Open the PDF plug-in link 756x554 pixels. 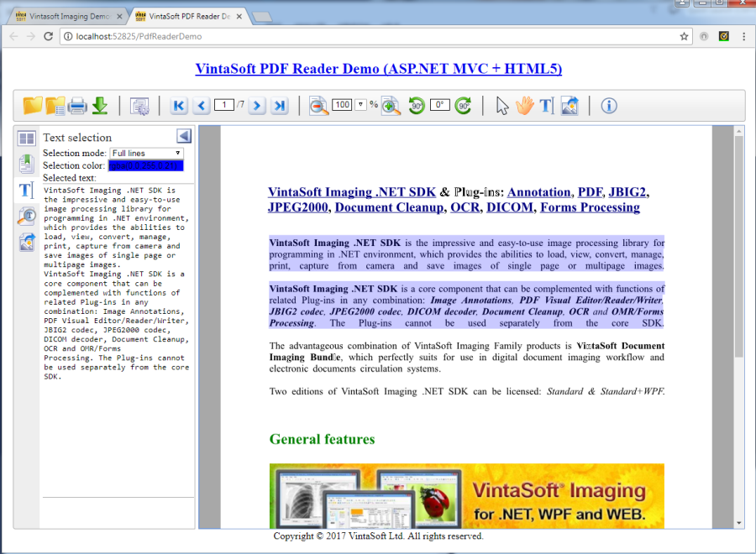coord(591,192)
